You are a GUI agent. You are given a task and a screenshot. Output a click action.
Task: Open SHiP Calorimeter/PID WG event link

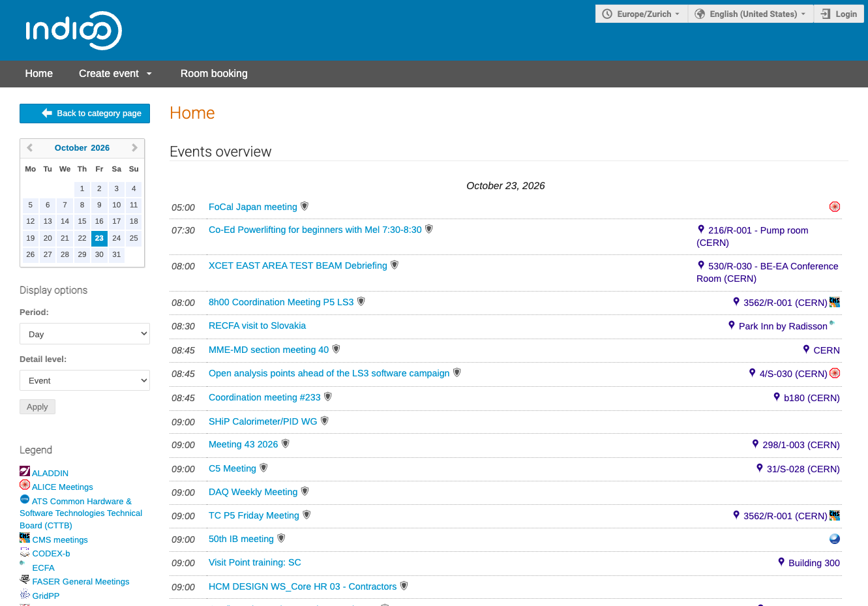[263, 421]
